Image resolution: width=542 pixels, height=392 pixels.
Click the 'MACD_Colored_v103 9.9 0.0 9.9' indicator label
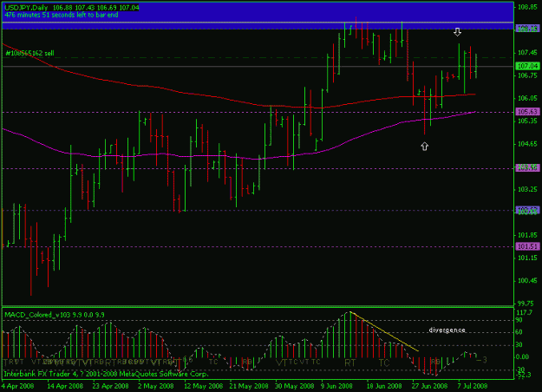(55, 315)
